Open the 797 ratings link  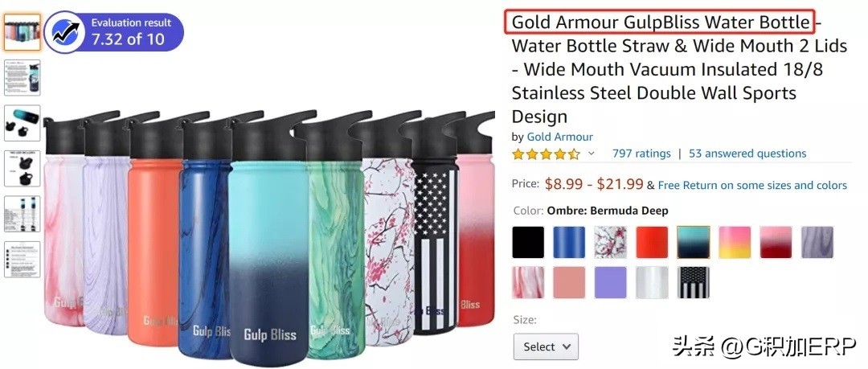click(641, 154)
